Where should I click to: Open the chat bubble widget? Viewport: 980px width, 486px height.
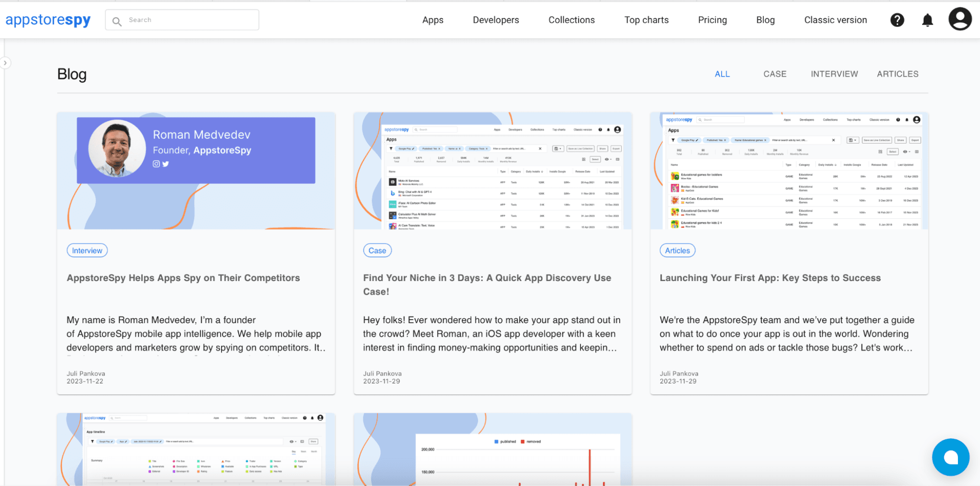click(950, 457)
